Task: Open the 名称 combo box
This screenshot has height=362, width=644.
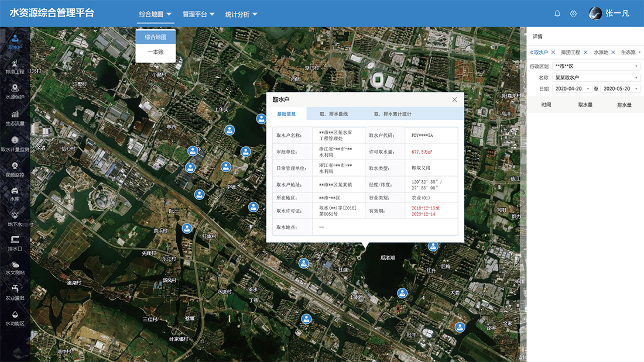Action: tap(596, 78)
